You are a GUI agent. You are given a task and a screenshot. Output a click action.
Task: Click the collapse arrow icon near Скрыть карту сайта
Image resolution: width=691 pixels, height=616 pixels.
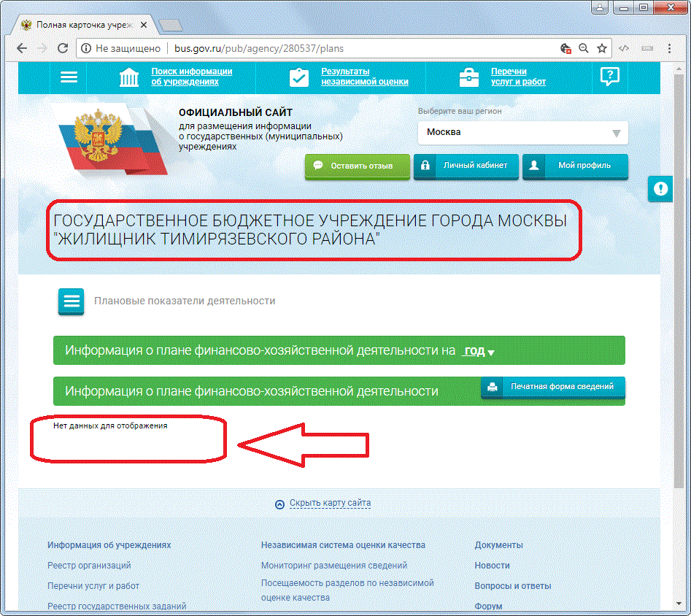click(x=280, y=504)
